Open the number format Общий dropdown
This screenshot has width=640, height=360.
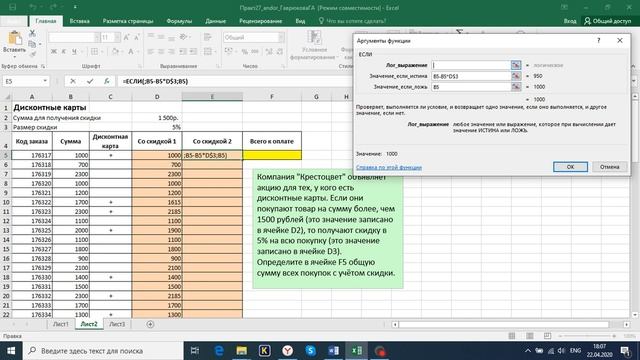[281, 38]
